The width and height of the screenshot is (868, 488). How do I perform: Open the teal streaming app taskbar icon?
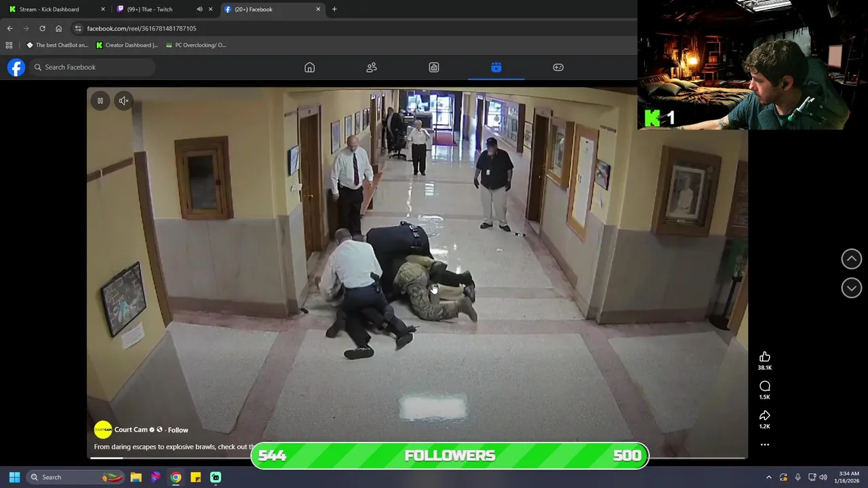216,477
